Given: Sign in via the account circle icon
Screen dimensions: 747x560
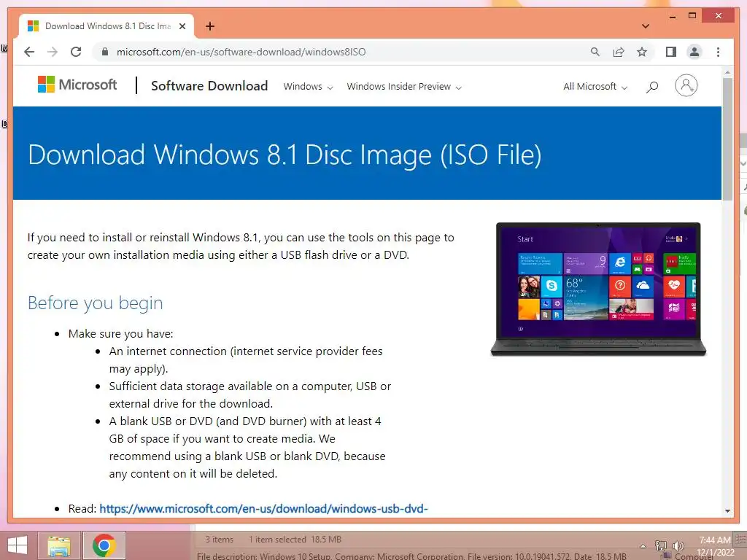Looking at the screenshot, I should (x=686, y=86).
